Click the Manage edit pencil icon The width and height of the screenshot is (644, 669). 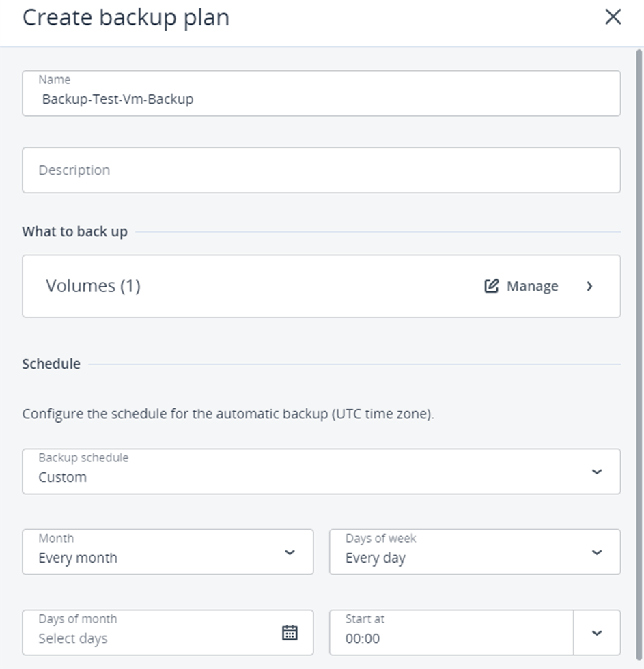coord(491,286)
